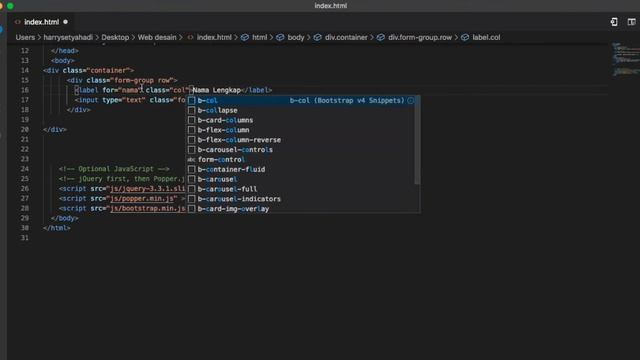Choose the b-flex-column-reverse suggestion
This screenshot has width=640, height=360.
point(301,140)
